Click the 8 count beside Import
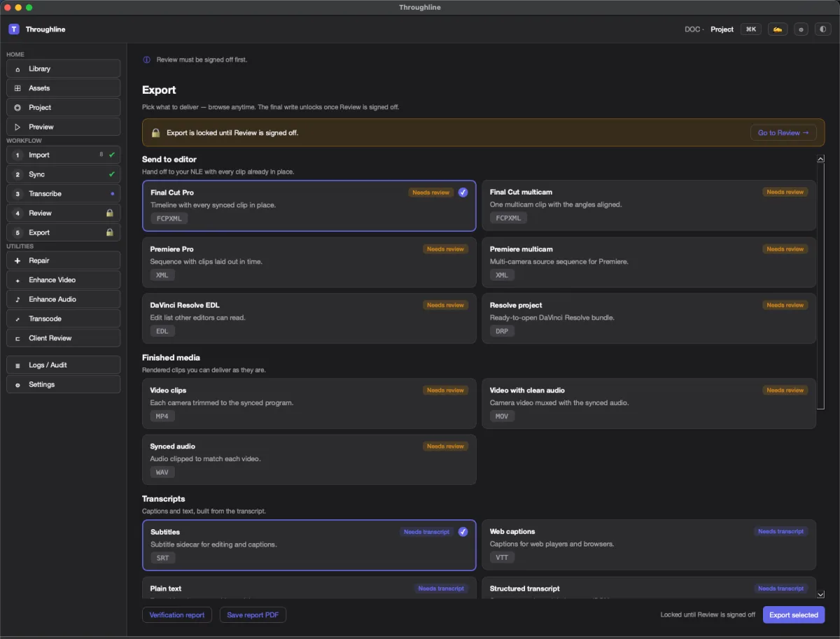 [101, 155]
